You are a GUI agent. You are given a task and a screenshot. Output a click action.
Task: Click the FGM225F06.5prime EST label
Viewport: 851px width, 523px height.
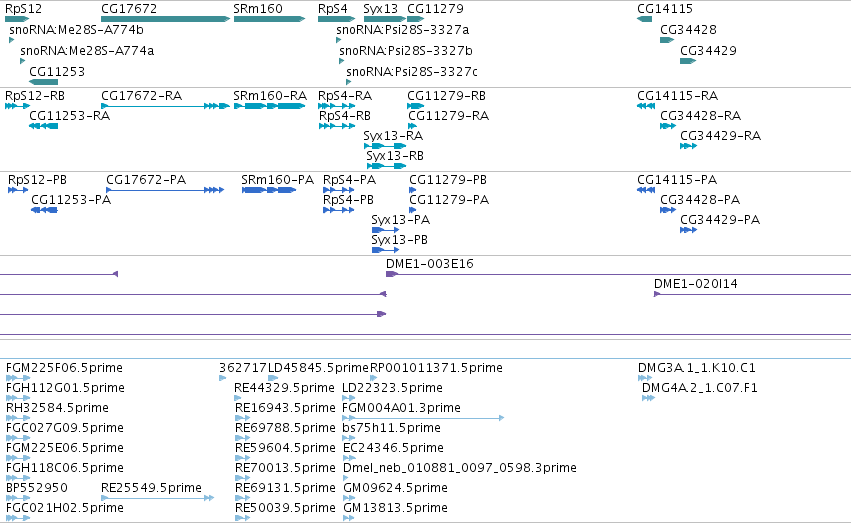coord(65,368)
